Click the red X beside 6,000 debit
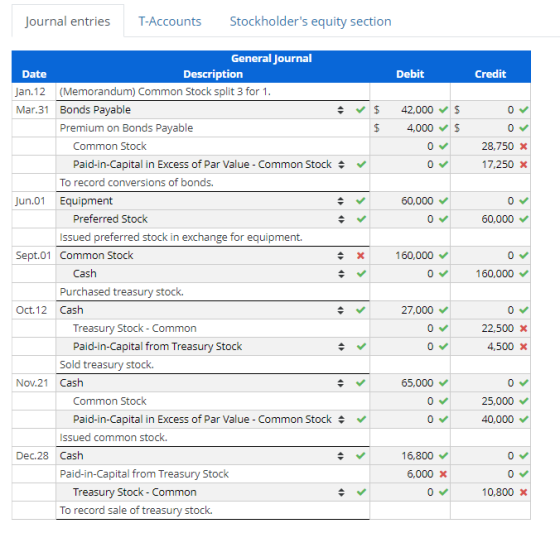Screen dimensions: 560x533 (x=443, y=474)
